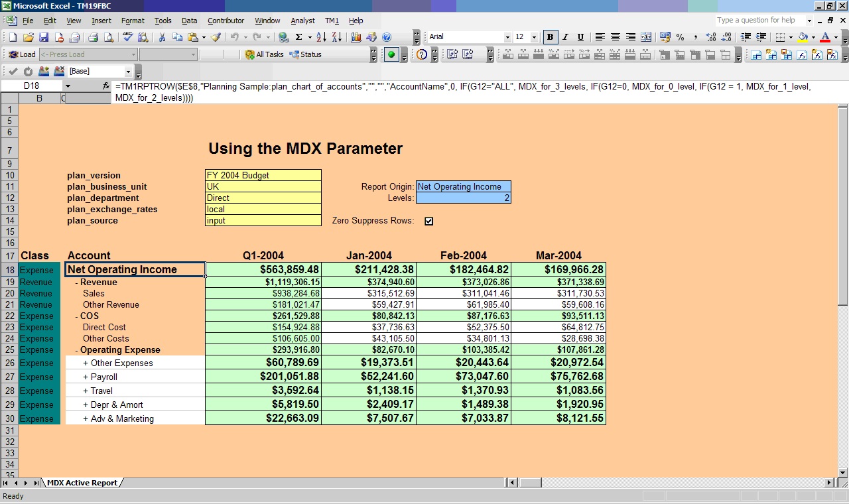Screen dimensions: 849x504
Task: Apply Percent style format
Action: coord(681,37)
